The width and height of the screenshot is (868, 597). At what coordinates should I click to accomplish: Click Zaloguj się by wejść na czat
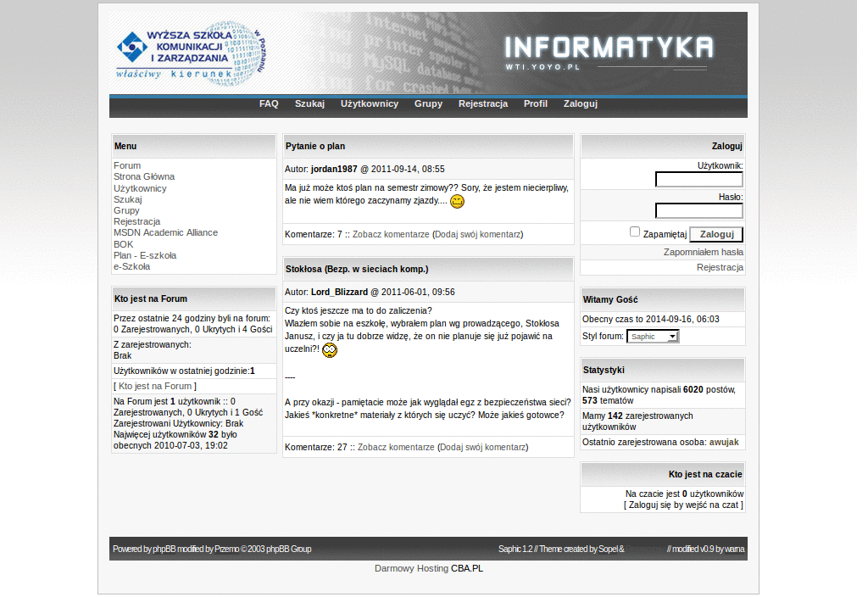point(684,505)
